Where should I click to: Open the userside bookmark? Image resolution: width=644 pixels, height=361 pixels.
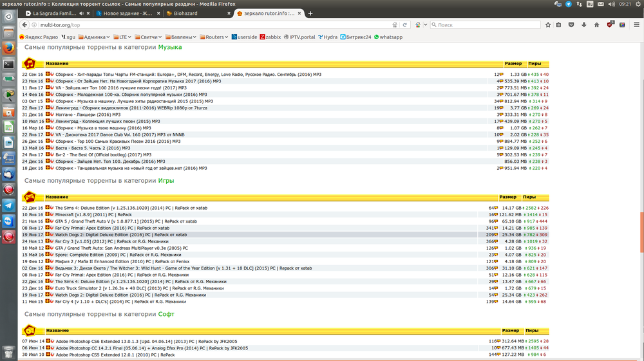(244, 37)
